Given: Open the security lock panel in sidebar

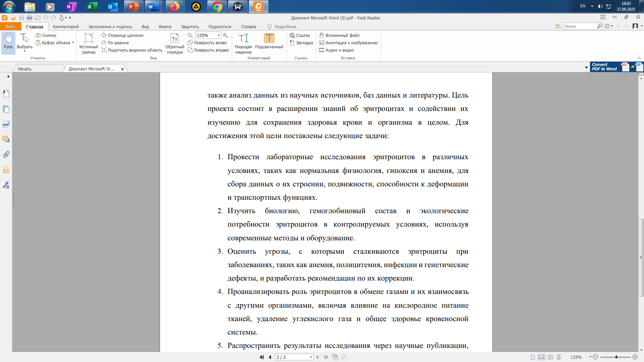Looking at the screenshot, I should [6, 170].
